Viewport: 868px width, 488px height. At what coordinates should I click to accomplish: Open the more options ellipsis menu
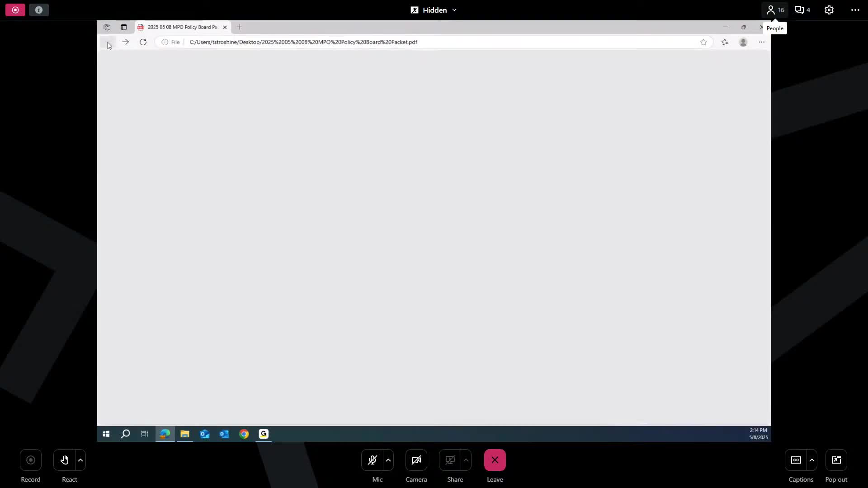coord(855,10)
